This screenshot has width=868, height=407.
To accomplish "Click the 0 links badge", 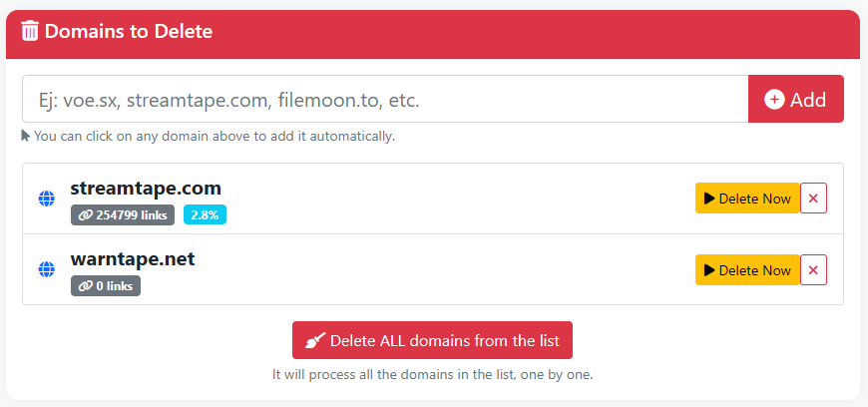I will point(106,286).
